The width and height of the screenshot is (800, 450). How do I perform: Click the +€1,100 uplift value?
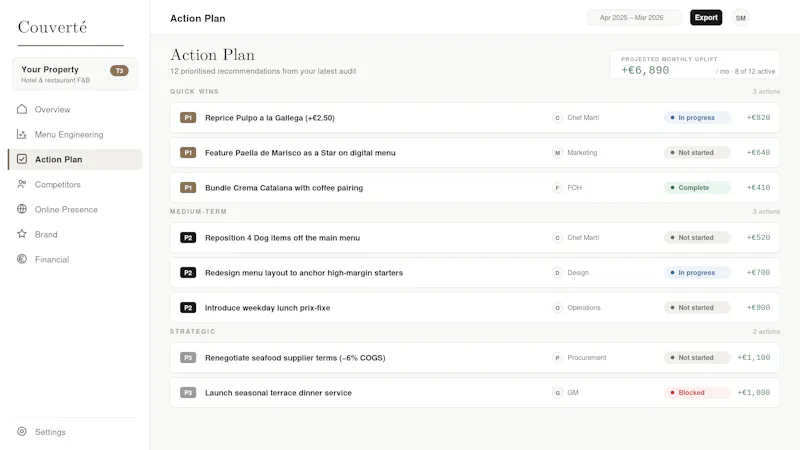754,358
